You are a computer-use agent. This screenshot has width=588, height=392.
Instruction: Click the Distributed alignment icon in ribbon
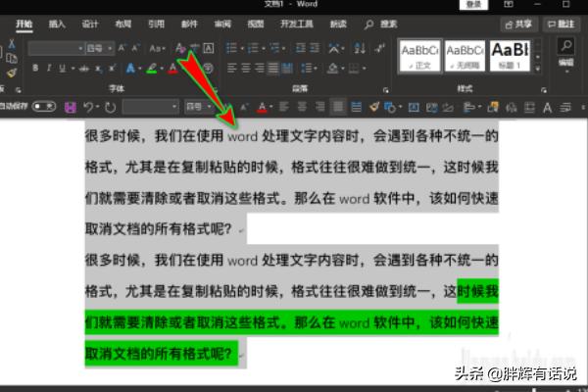click(x=287, y=69)
